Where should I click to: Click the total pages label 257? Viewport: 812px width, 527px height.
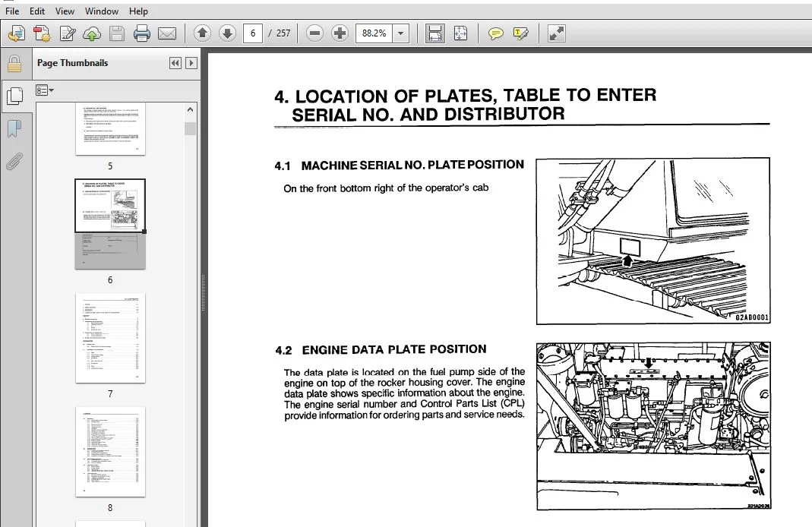283,33
